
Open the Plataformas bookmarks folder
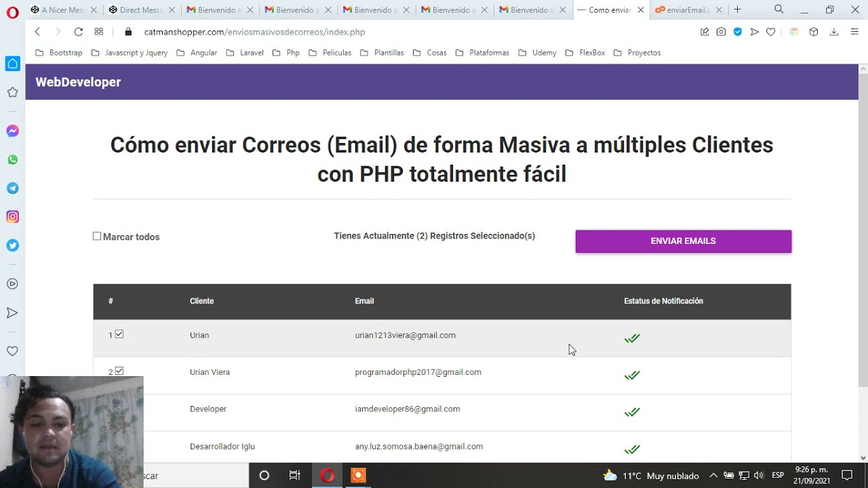(483, 53)
